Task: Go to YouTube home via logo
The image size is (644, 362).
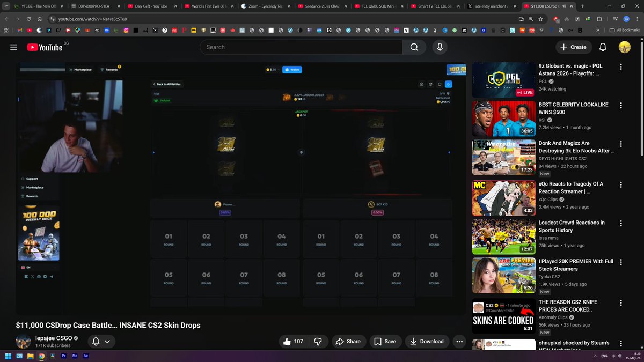Action: [x=45, y=47]
